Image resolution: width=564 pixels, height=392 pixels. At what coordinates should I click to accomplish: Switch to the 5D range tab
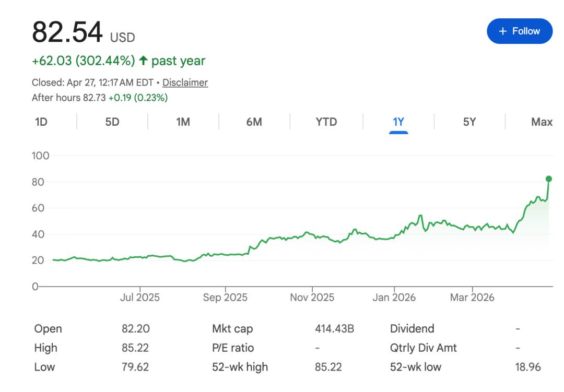[112, 122]
